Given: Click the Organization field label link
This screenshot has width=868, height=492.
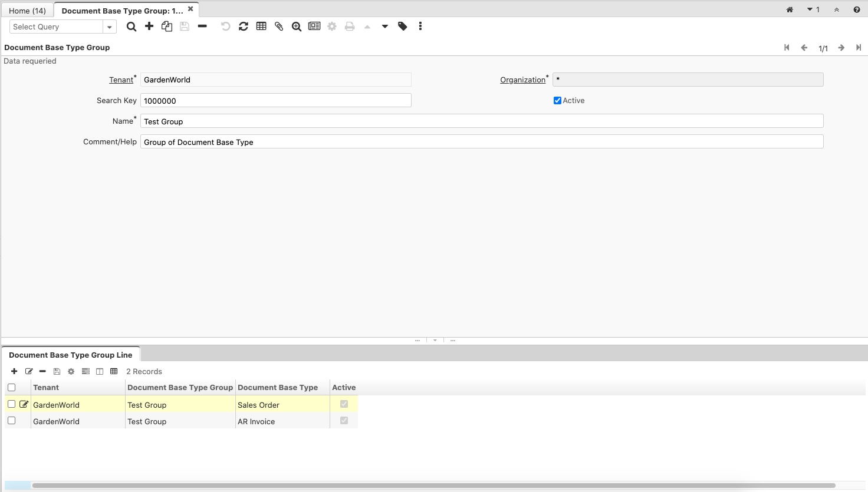Looking at the screenshot, I should (522, 80).
